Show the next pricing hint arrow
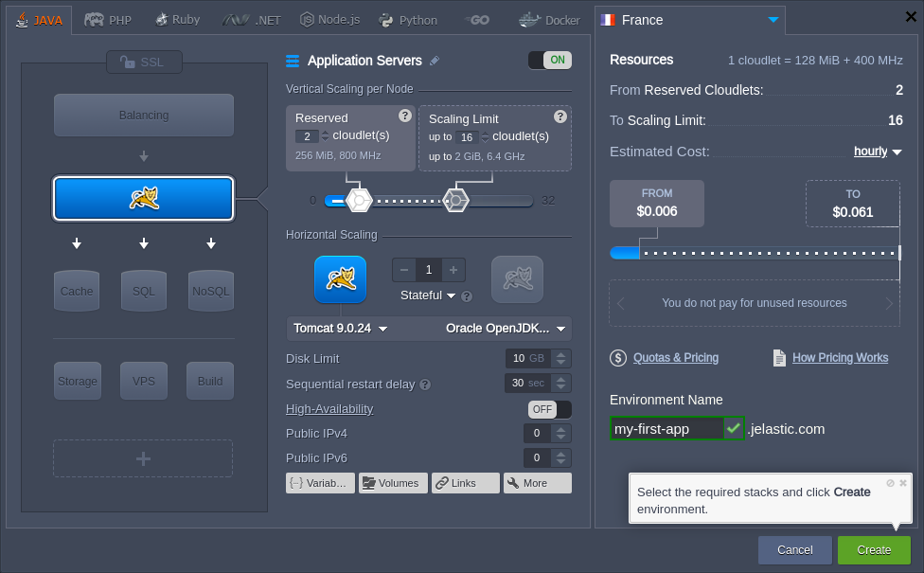 pyautogui.click(x=889, y=303)
